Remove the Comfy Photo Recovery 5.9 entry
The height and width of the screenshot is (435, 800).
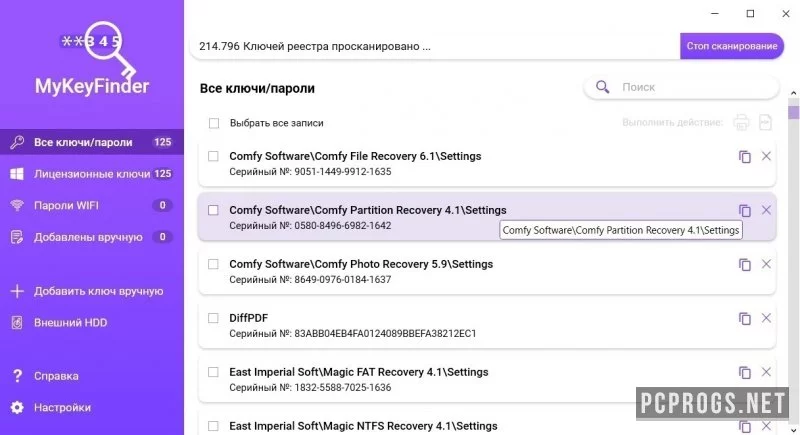[x=766, y=264]
